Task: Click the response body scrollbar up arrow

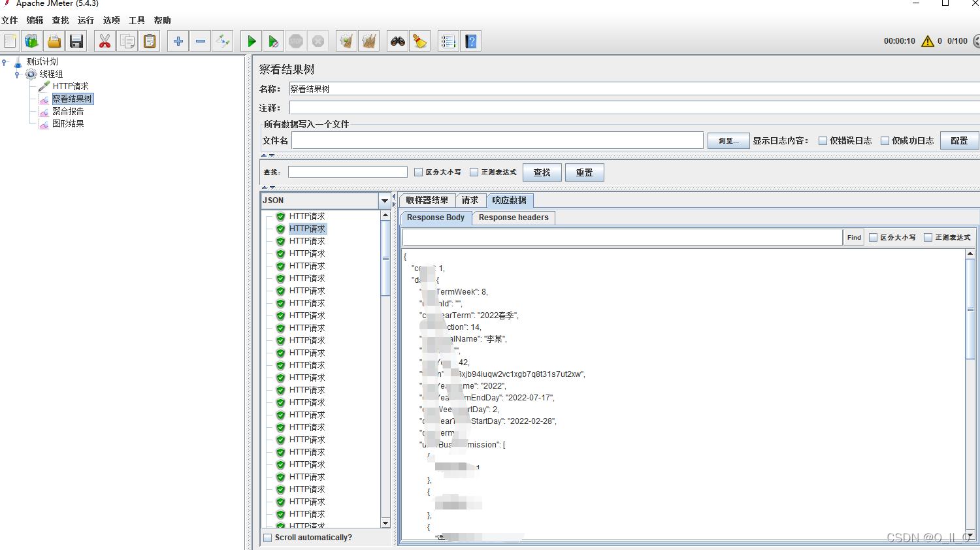Action: coord(970,253)
